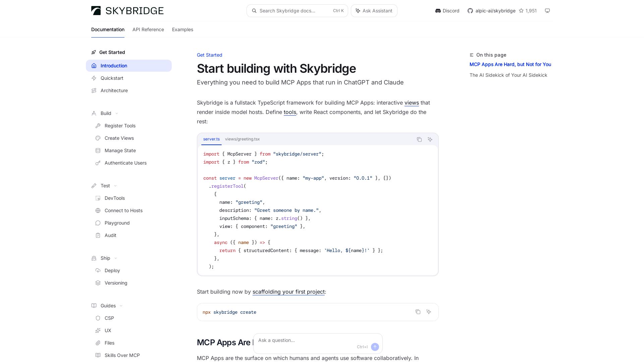Click the SKYBRIDGE wordmark
Viewport: 644px width, 362px height.
coord(135,11)
